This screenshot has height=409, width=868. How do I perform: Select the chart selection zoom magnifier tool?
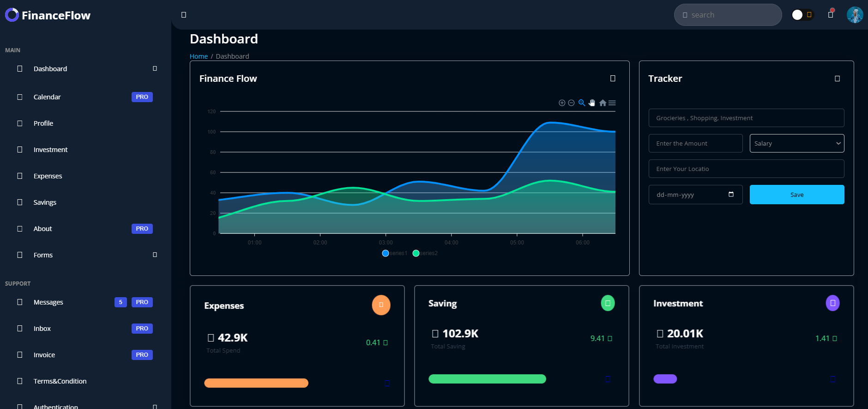point(582,103)
